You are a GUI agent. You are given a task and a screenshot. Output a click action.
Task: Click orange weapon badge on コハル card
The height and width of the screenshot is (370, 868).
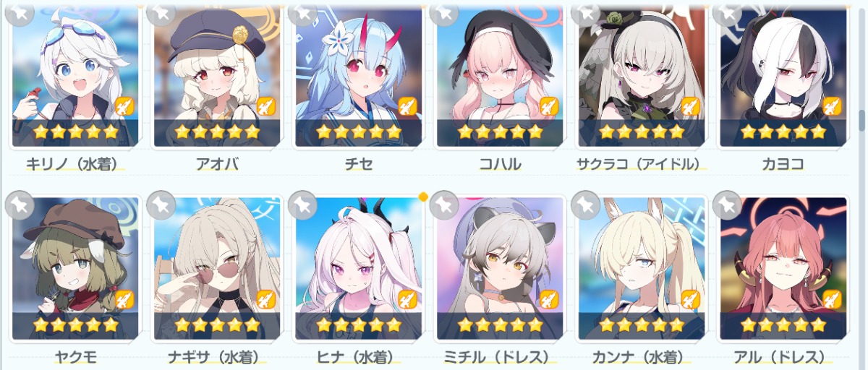pos(549,106)
